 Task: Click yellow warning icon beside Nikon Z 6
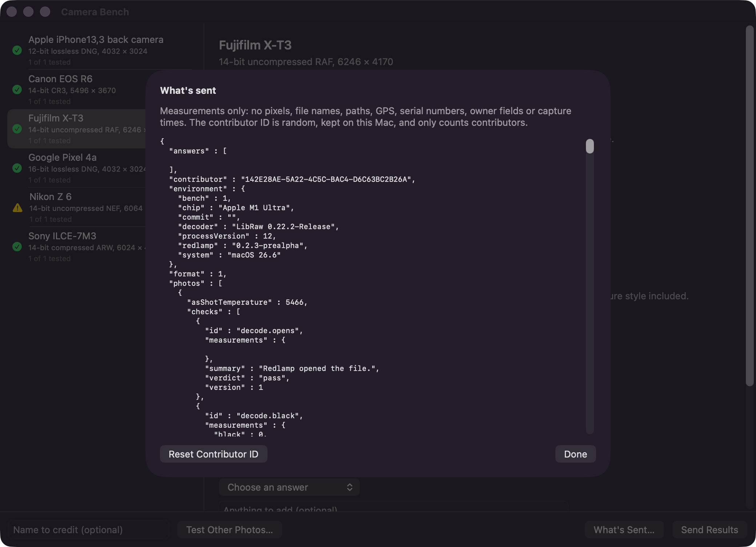[17, 208]
